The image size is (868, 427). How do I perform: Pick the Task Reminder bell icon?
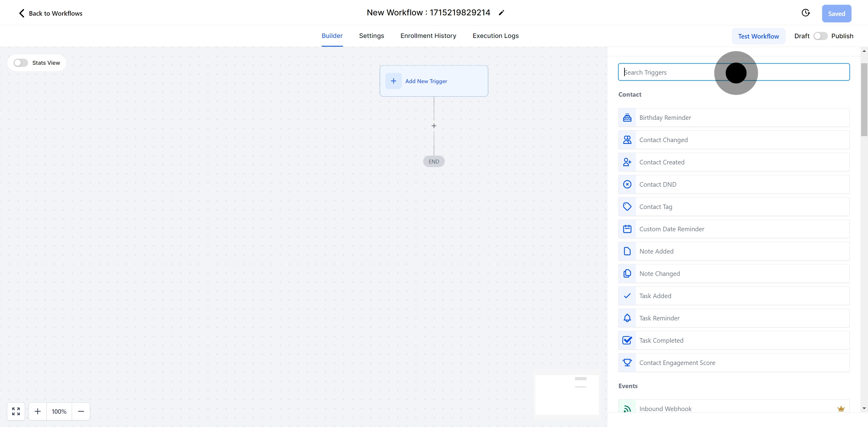(627, 318)
